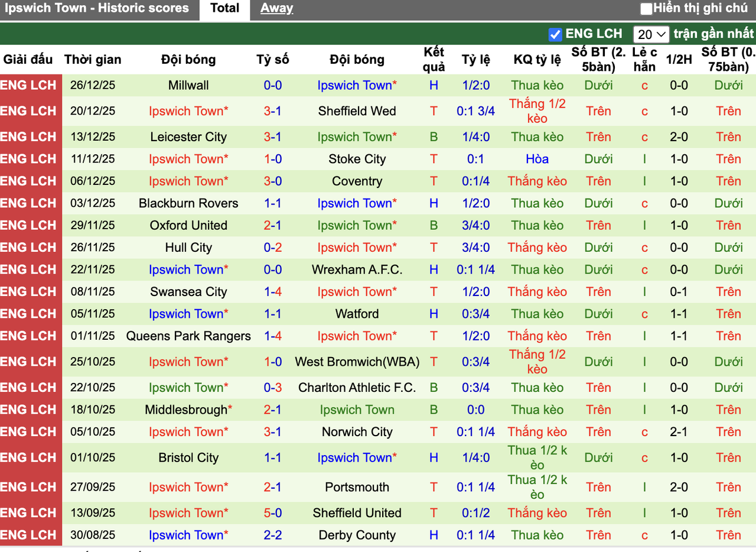Image resolution: width=756 pixels, height=552 pixels.
Task: Open Leicester City team link
Action: (188, 137)
